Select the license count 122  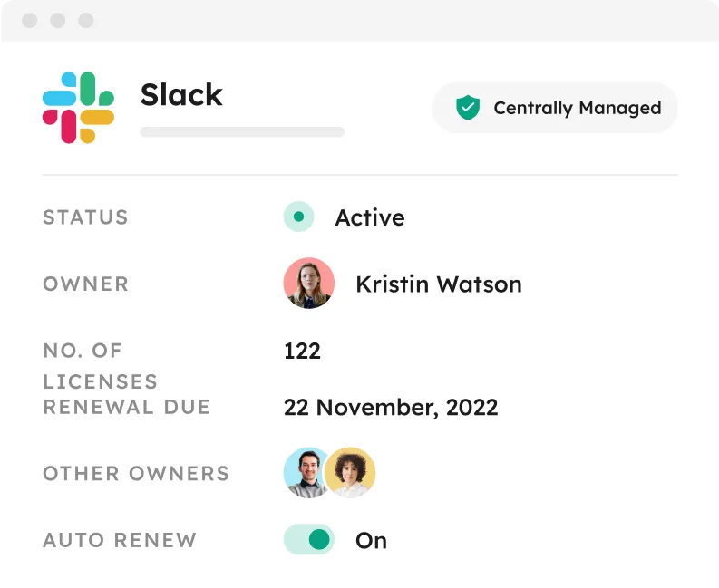coord(302,351)
